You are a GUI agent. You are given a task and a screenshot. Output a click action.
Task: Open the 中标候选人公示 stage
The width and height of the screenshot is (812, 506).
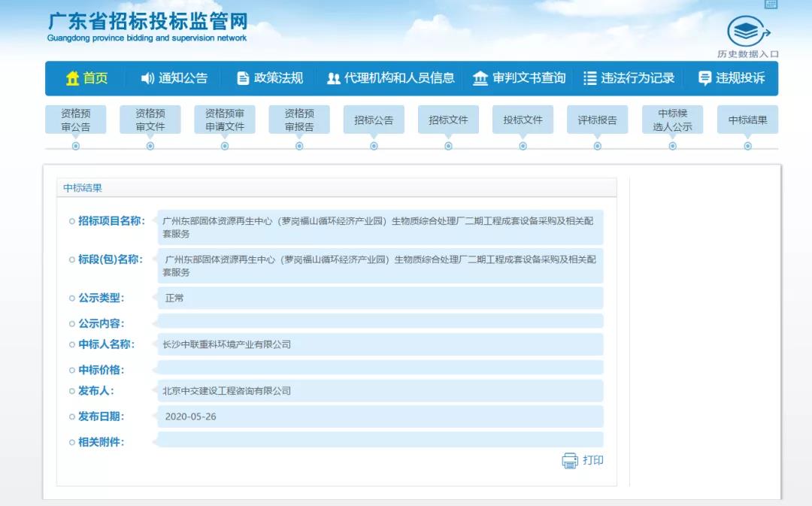point(672,119)
